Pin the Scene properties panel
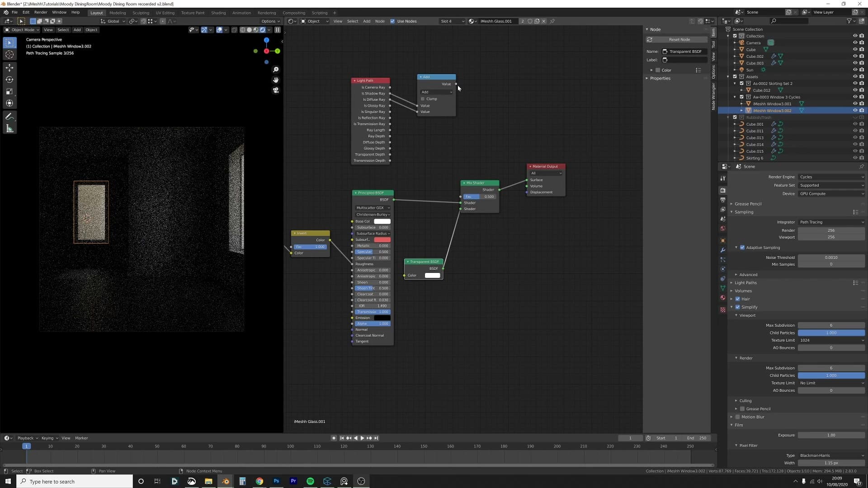 point(862,167)
